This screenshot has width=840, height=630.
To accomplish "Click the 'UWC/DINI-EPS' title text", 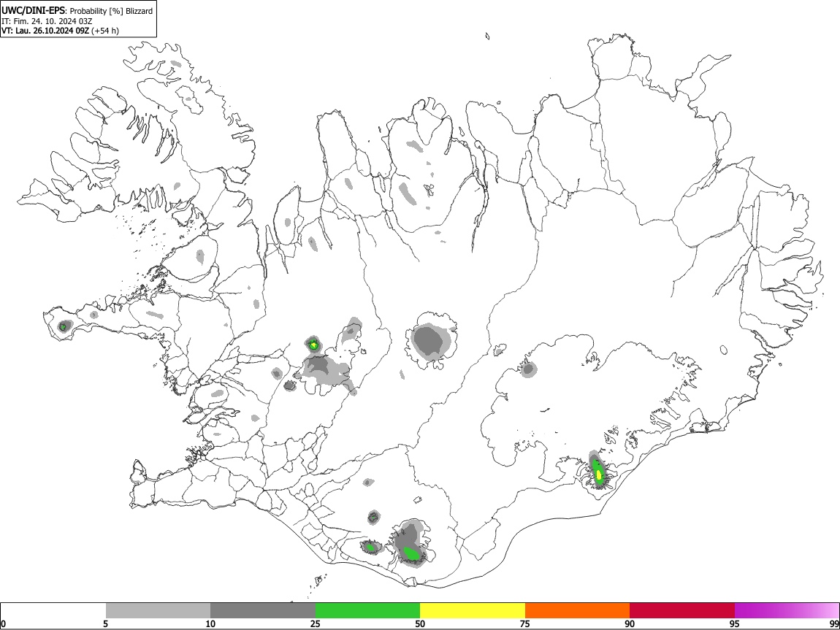I will [34, 10].
